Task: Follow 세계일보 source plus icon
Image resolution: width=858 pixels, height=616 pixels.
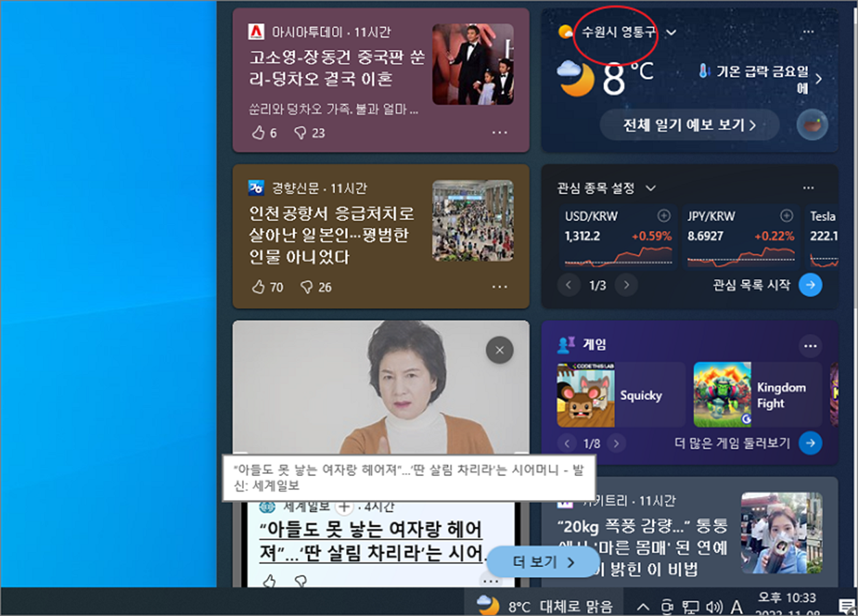Action: tap(344, 507)
